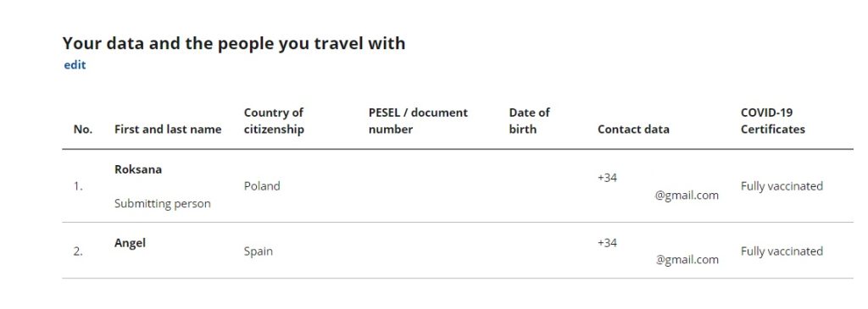
Task: Click the page heading about your travel data
Action: (234, 43)
